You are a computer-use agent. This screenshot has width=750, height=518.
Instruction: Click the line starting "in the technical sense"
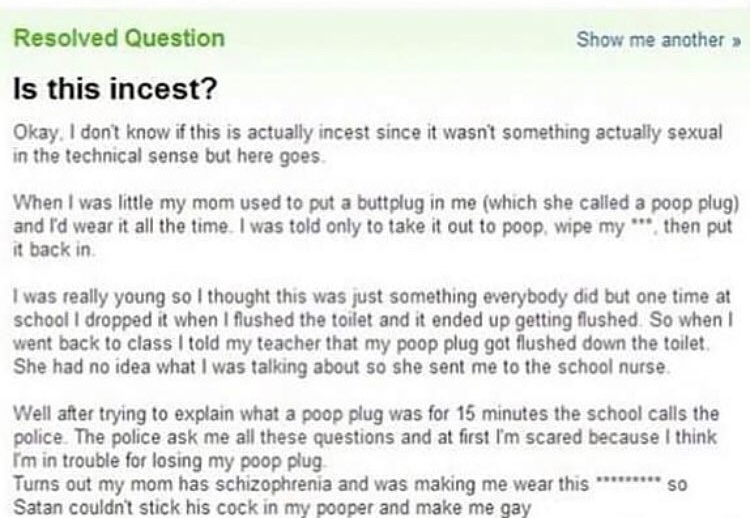coord(167,156)
